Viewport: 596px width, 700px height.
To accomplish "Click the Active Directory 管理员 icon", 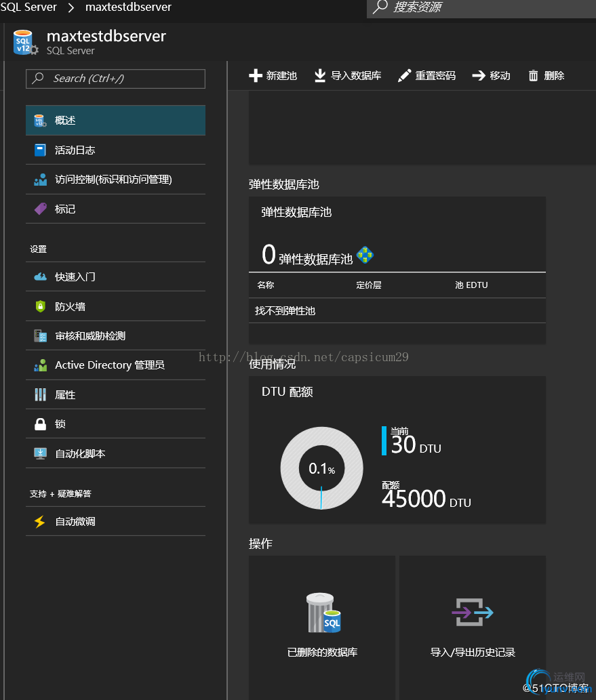I will tap(40, 365).
